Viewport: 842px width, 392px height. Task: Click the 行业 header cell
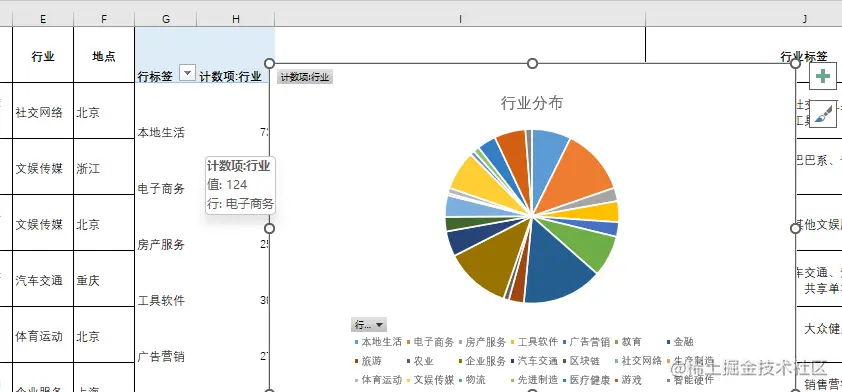43,56
